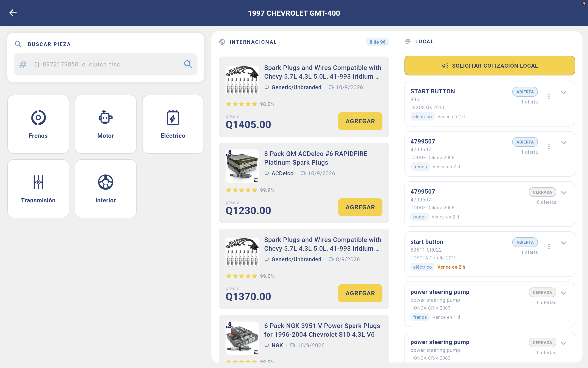Open thumbnail of Q1405.00 spark plug set

pyautogui.click(x=242, y=80)
